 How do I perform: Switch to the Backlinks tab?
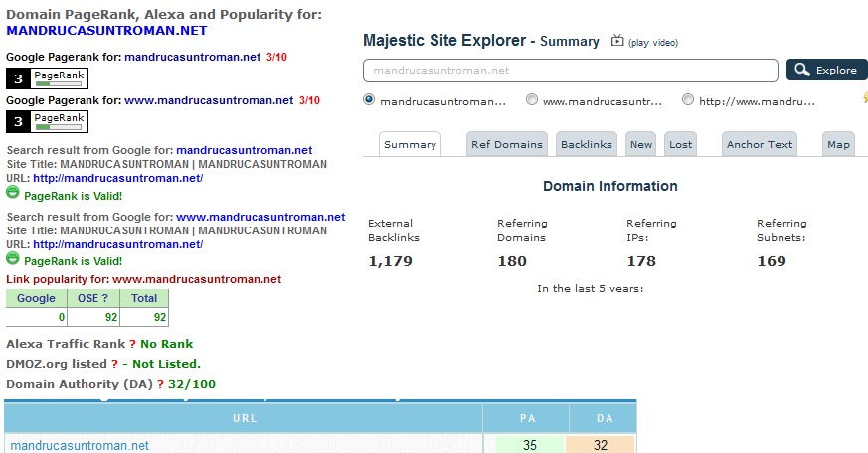coord(587,144)
